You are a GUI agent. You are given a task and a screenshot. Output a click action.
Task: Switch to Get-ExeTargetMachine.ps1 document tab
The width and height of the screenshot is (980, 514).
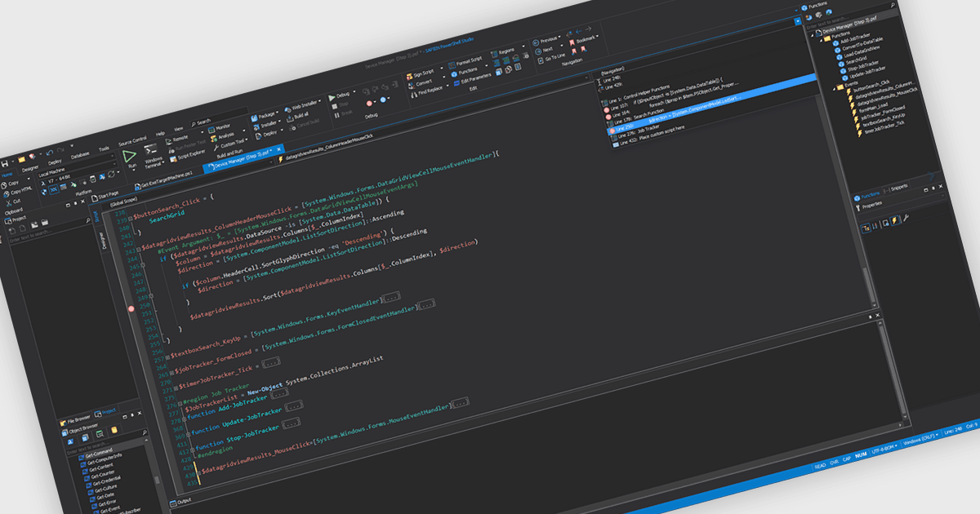click(166, 181)
